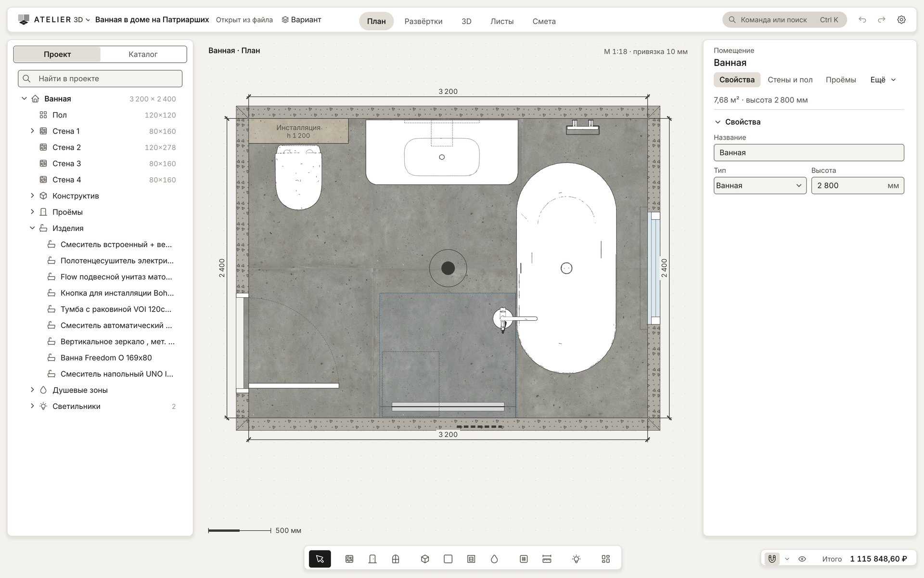924x578 pixels.
Task: Expand the Стена 1 tree item
Action: pyautogui.click(x=32, y=131)
